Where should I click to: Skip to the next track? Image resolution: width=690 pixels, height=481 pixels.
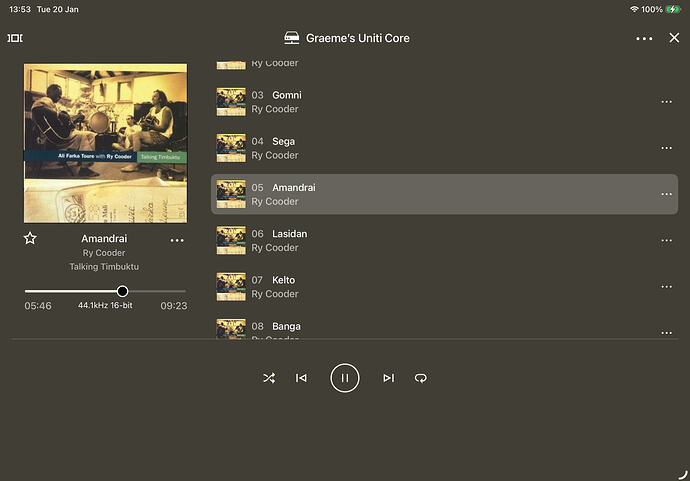click(x=388, y=378)
